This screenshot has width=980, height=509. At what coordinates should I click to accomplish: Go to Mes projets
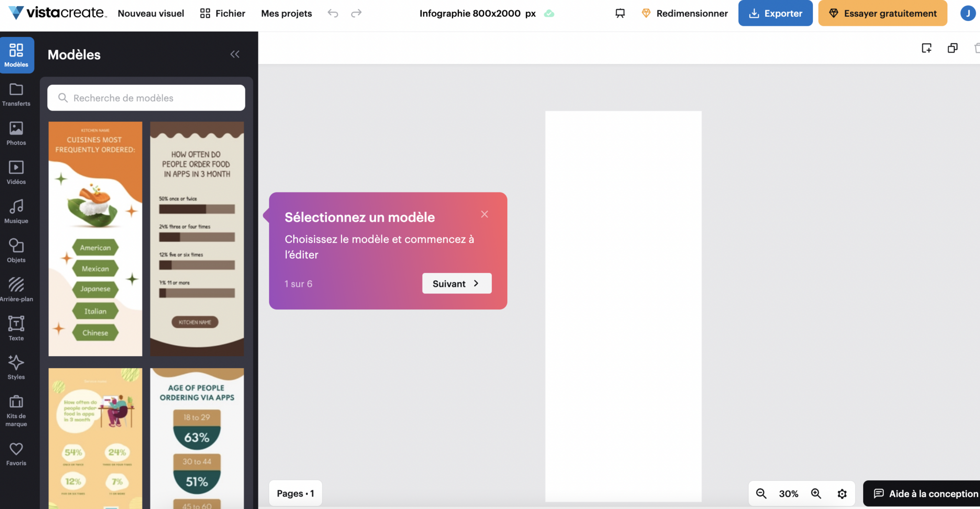(286, 13)
